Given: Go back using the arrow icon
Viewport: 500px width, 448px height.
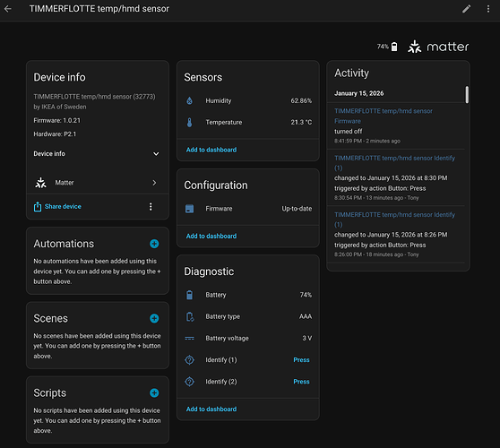Looking at the screenshot, I should pos(8,9).
